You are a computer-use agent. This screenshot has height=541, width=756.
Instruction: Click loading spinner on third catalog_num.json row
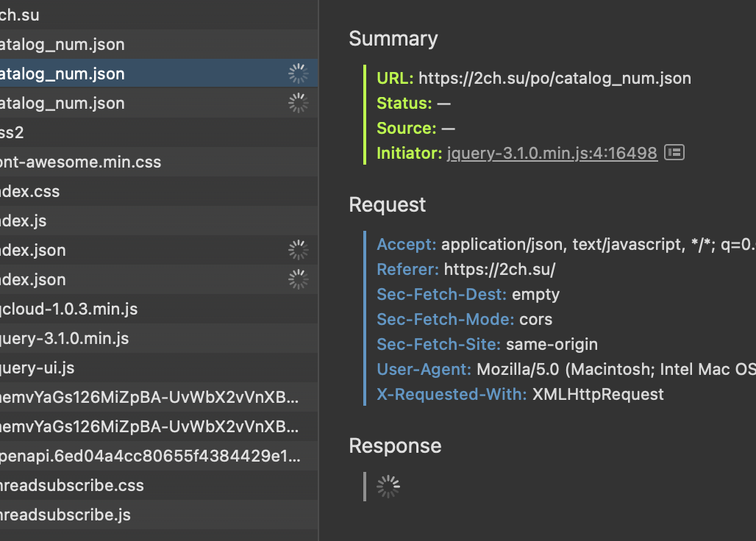tap(298, 103)
